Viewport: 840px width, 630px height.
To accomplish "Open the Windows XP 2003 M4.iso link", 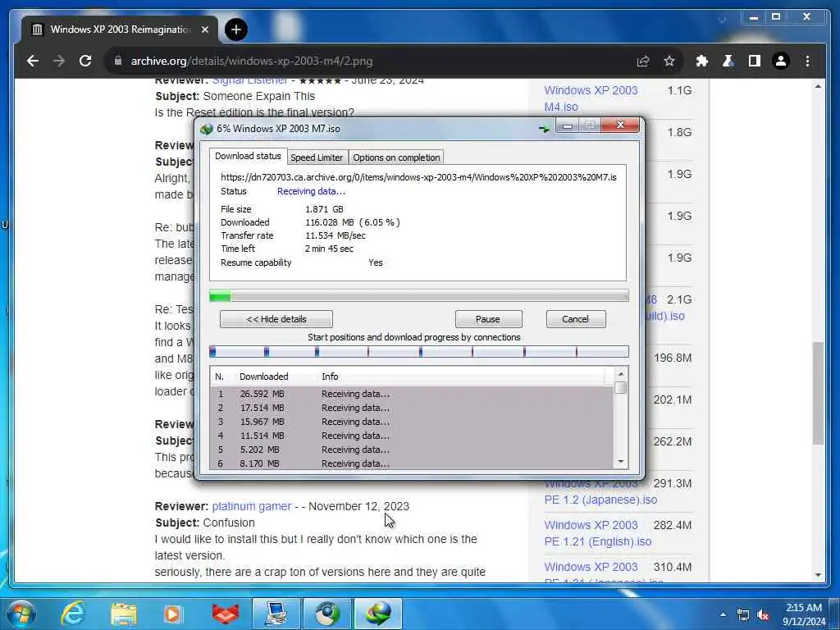I will coord(591,98).
